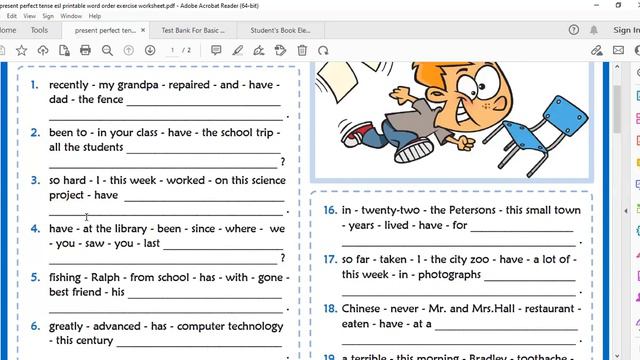Click the cloud upload icon in toolbar

(43, 51)
